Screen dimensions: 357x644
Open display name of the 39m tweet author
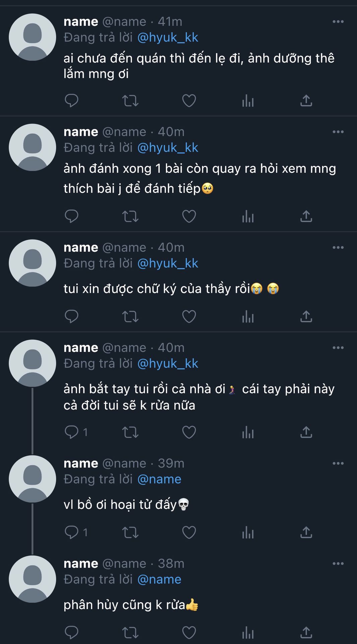pyautogui.click(x=81, y=464)
